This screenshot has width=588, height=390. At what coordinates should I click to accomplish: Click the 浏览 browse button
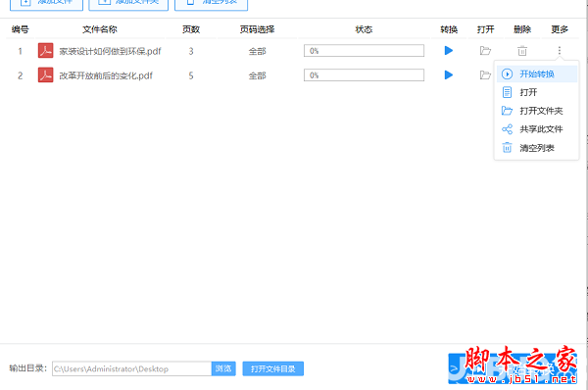[223, 368]
